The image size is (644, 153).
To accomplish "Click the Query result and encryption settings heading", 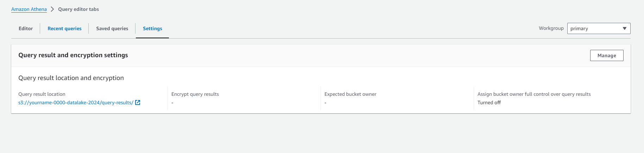I will [73, 55].
